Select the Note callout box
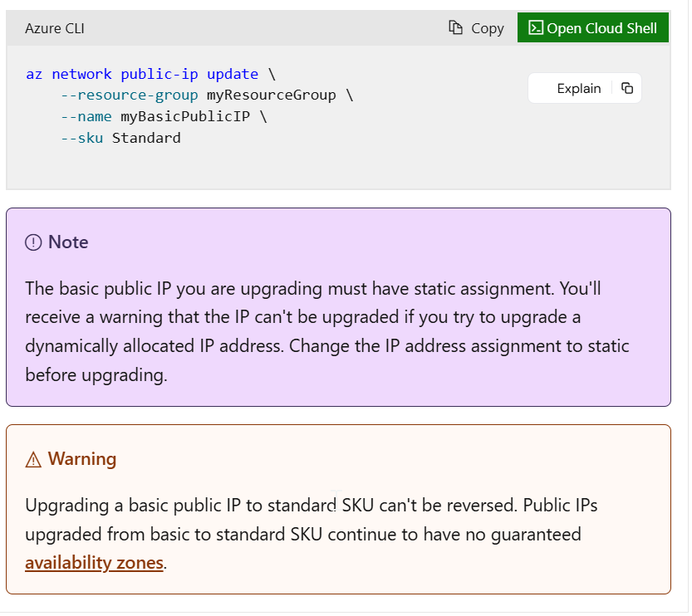 [338, 306]
